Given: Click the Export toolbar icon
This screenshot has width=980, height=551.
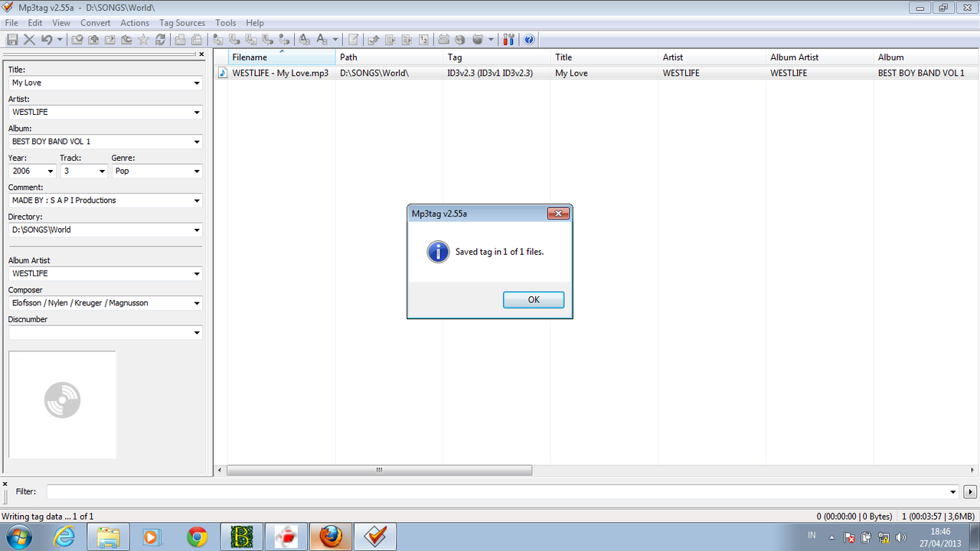Looking at the screenshot, I should pos(374,39).
